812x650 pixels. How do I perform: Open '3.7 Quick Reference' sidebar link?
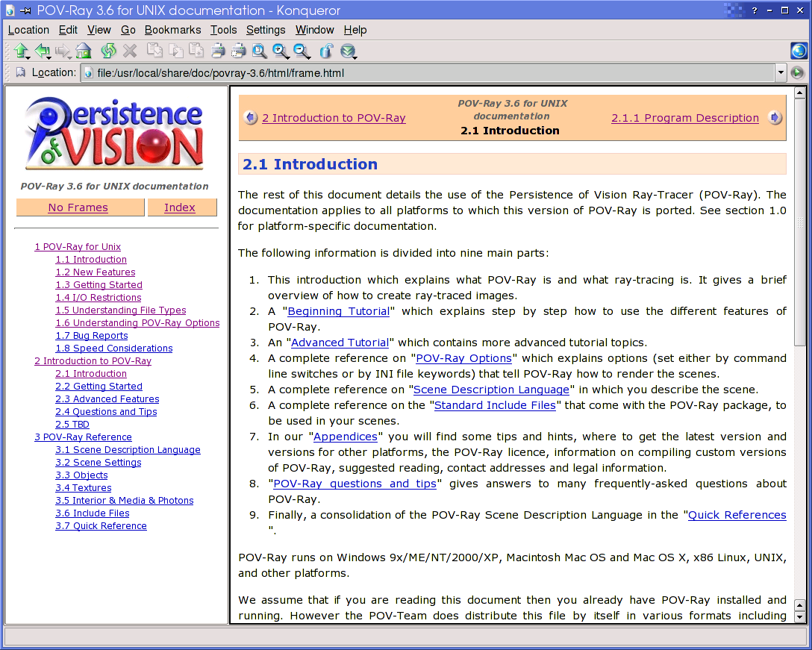(101, 526)
